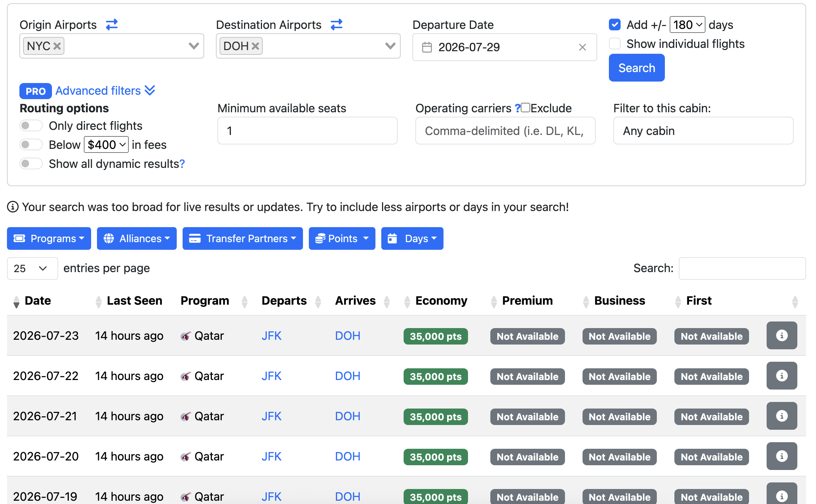Screen dimensions: 816x504
Task: Enable Show individual flights checkbox
Action: (x=615, y=44)
